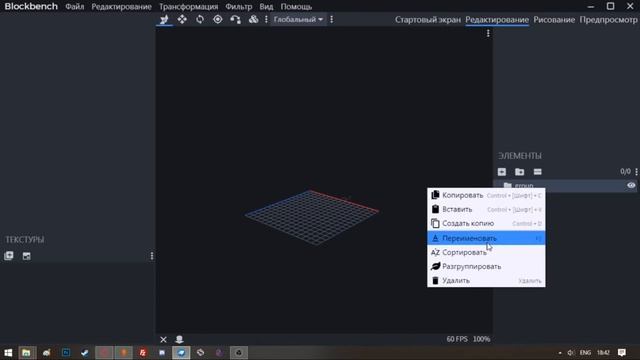
Task: Add a new cube in Элементы panel
Action: tap(502, 172)
